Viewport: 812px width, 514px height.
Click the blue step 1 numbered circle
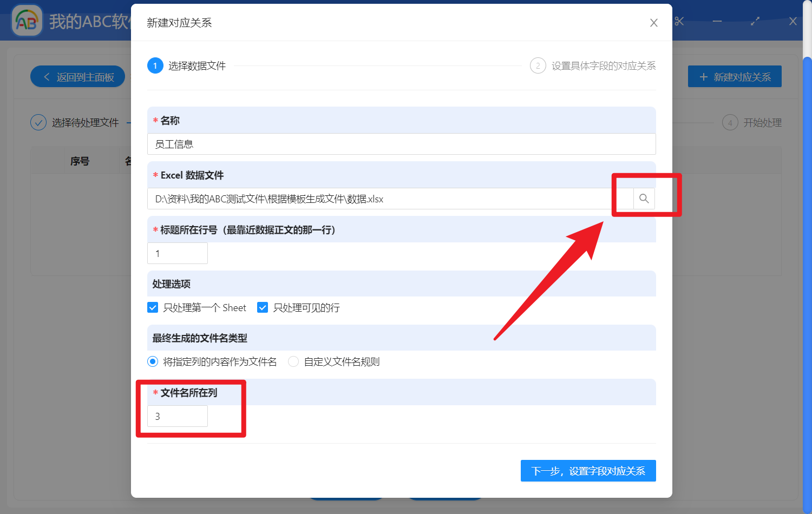tap(155, 65)
